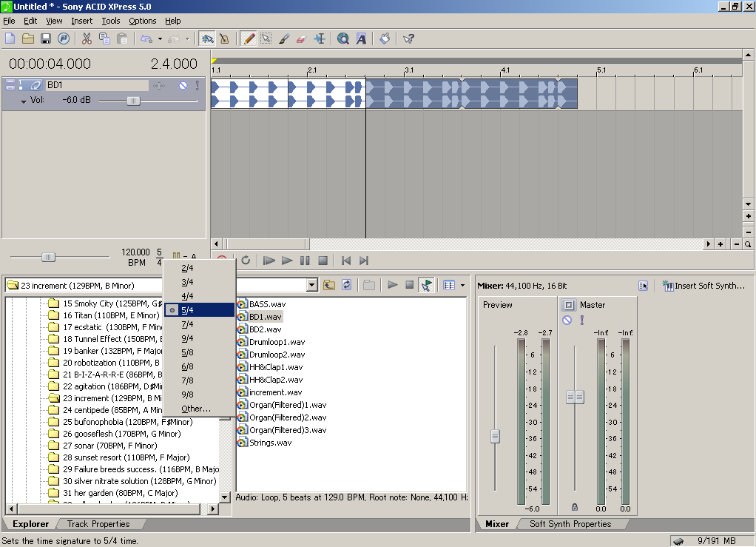Screen dimensions: 756x547
Task: Open Publish To icon in toolbar
Action: click(x=64, y=38)
